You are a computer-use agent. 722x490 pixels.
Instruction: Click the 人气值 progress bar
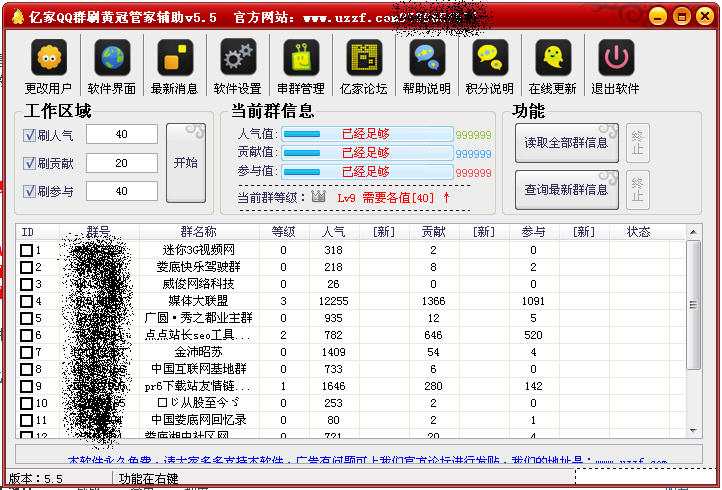coord(367,134)
